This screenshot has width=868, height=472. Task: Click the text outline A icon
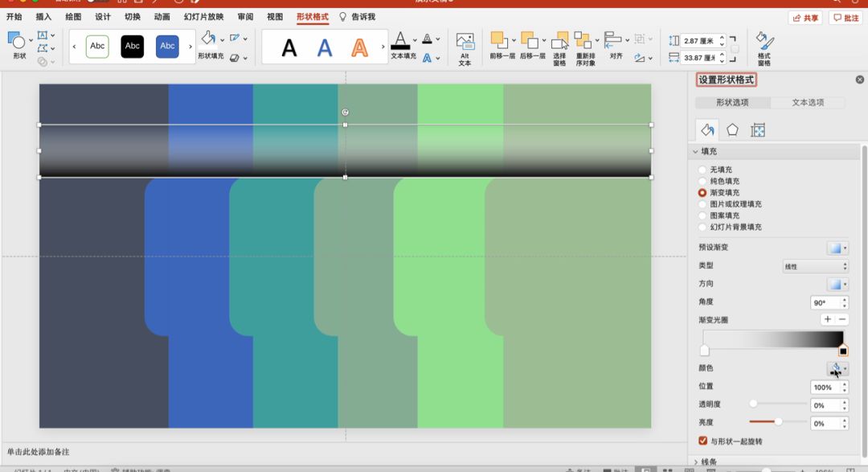427,39
